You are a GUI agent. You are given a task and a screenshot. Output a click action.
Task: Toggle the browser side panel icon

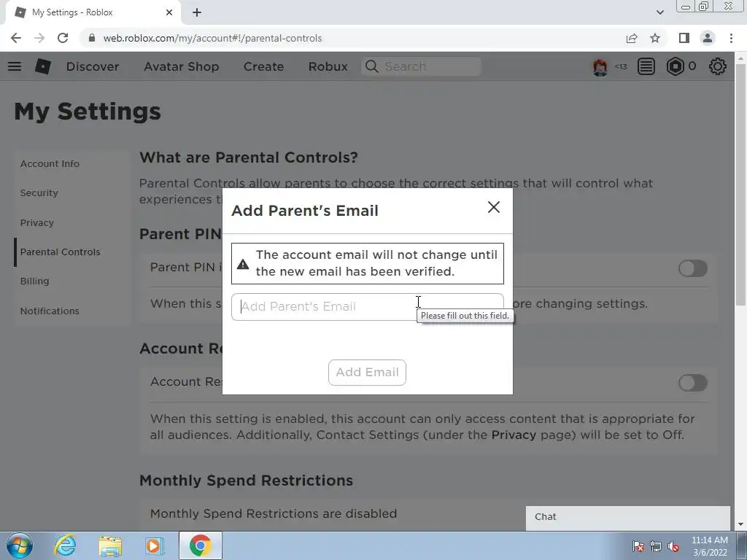pyautogui.click(x=684, y=38)
